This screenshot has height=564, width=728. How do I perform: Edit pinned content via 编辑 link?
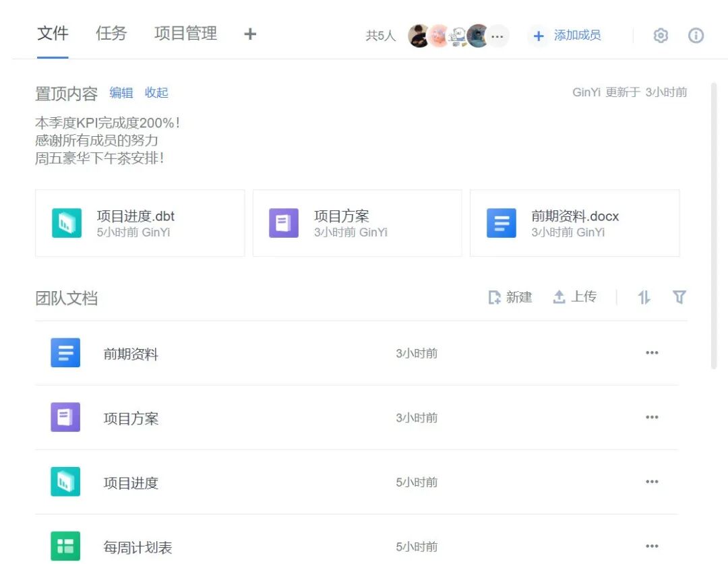point(121,93)
